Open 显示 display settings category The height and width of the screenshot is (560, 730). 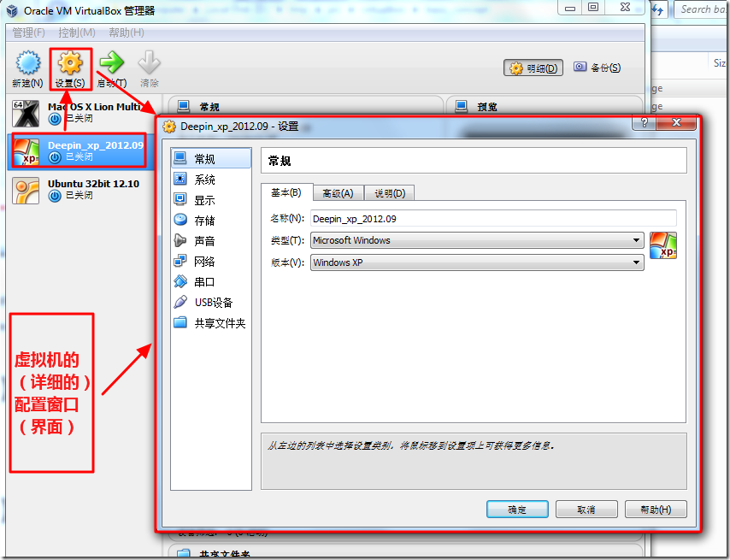211,200
